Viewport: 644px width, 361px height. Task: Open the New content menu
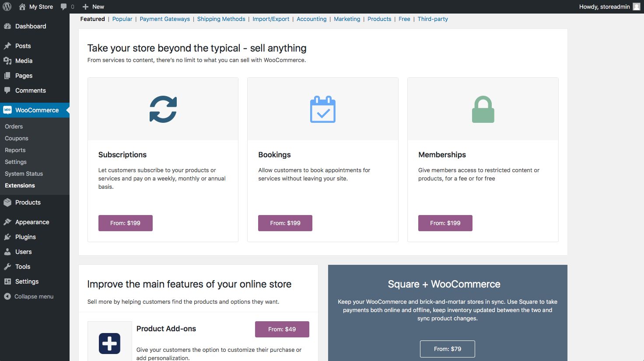[93, 7]
